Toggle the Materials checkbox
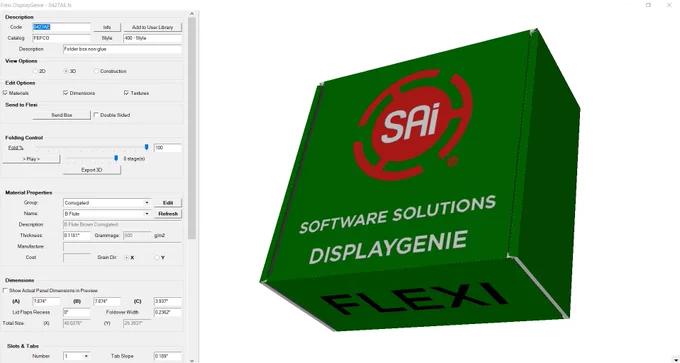This screenshot has width=680, height=363. coord(5,93)
